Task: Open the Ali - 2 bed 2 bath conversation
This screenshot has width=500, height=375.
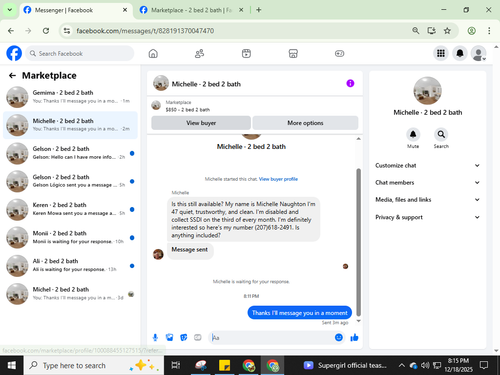Action: [70, 265]
